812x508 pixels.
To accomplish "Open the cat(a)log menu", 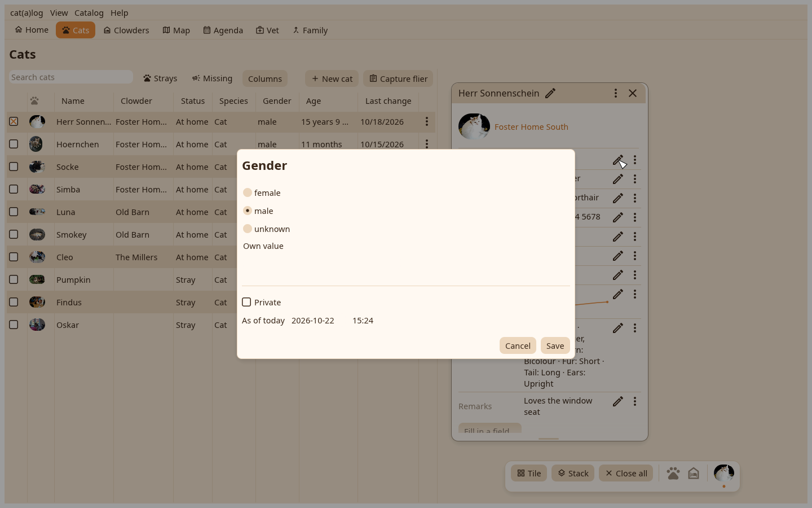I will tap(27, 12).
